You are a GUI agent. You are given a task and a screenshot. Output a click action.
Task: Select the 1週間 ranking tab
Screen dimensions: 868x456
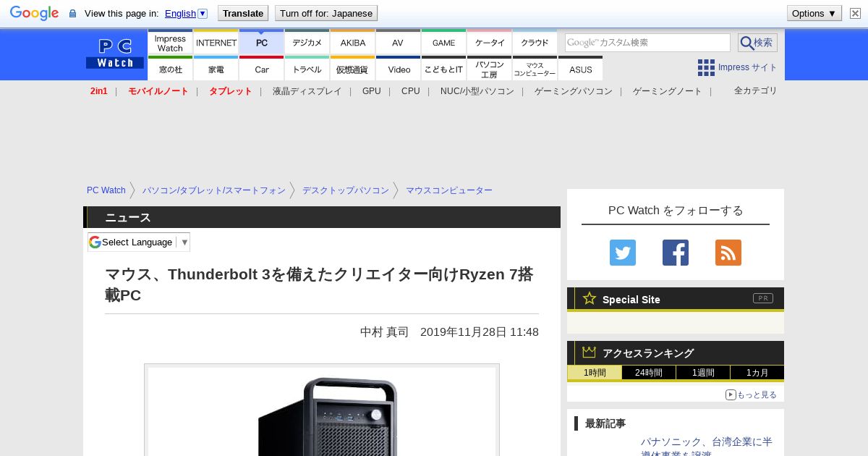click(703, 373)
